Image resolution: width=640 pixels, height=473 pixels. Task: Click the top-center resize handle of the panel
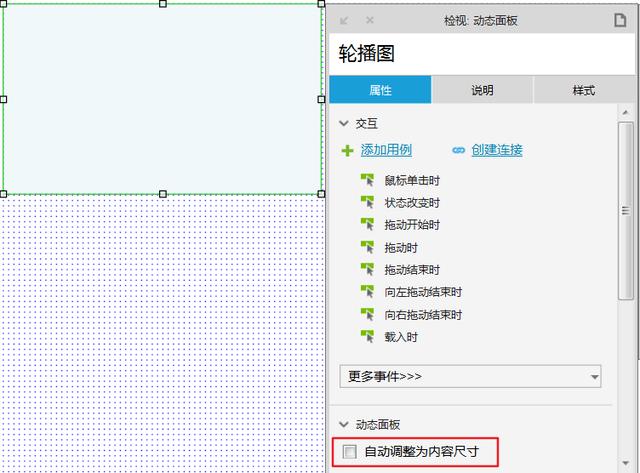pos(162,4)
